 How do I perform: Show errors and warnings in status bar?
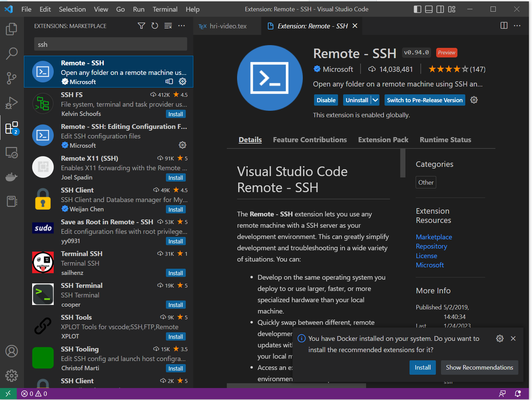pos(34,394)
